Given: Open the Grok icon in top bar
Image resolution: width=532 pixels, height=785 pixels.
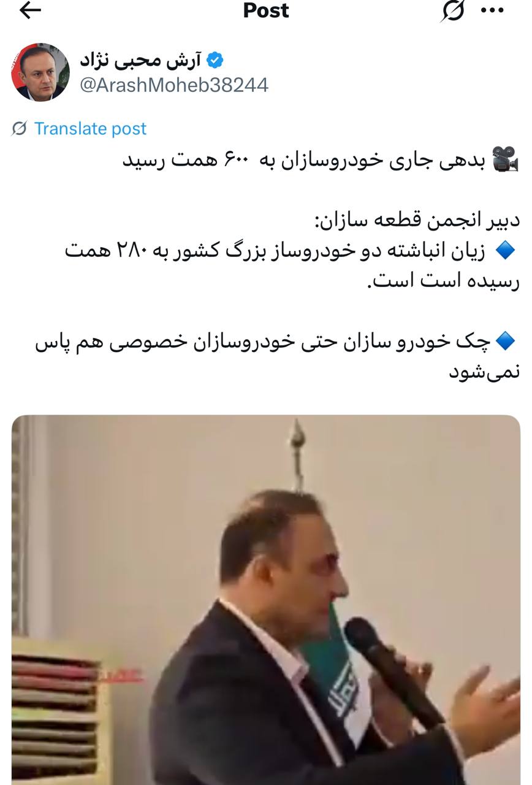Looking at the screenshot, I should (452, 11).
